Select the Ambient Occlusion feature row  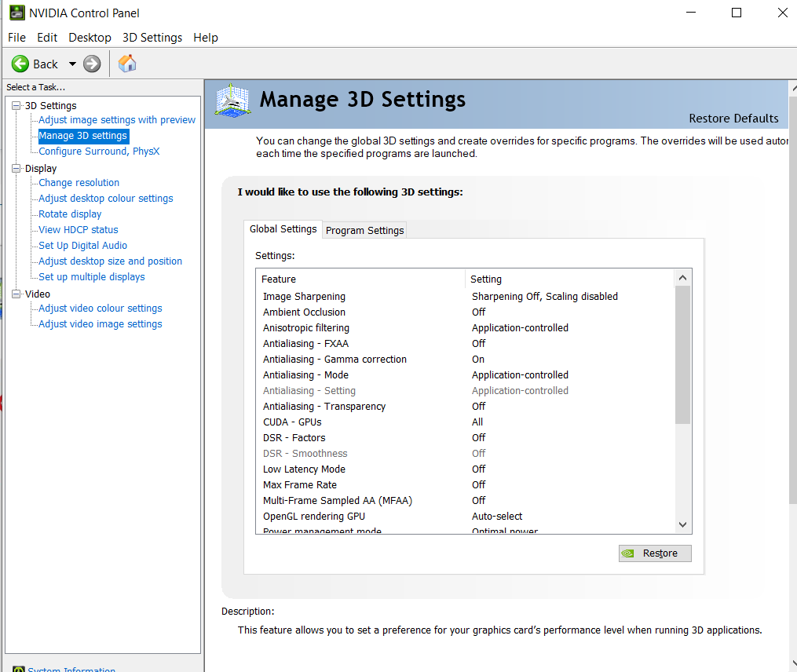pyautogui.click(x=465, y=312)
